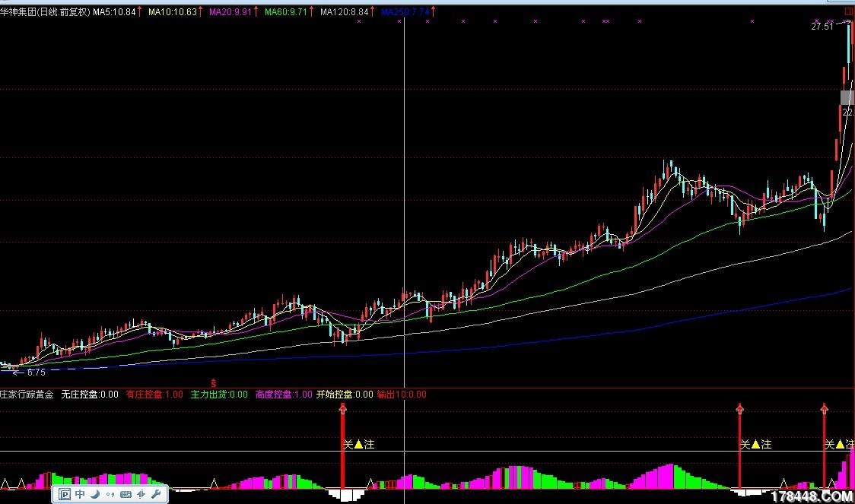Screen dimensions: 855x504
Task: Click the small red marker icon below chart
Action: tap(214, 382)
